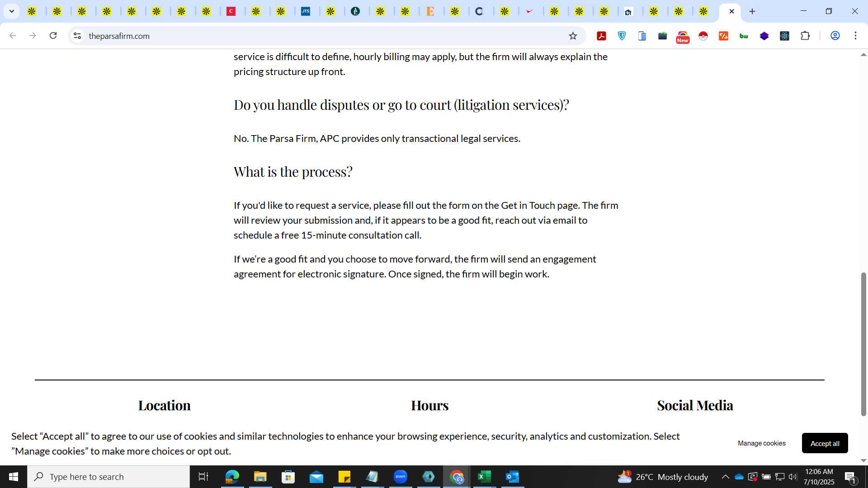Click the Manage cookies button
Viewport: 868px width, 488px height.
[x=761, y=443]
